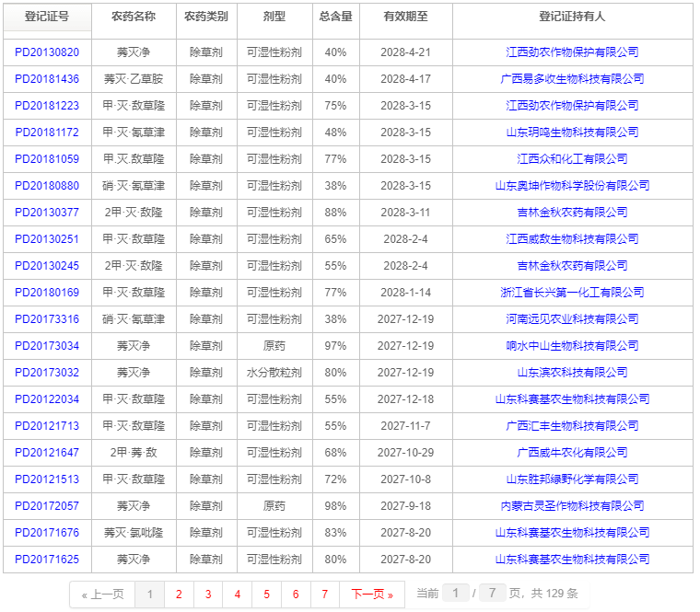The width and height of the screenshot is (700, 612).
Task: Click the 上一页 previous page button
Action: [102, 595]
